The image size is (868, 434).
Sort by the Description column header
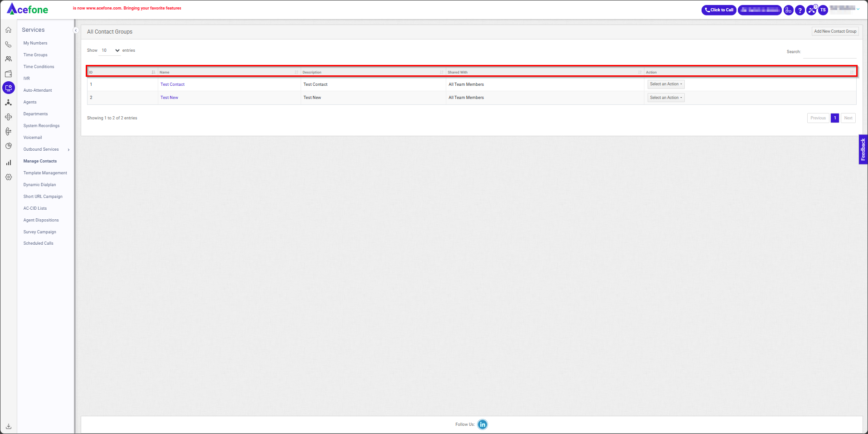pyautogui.click(x=373, y=72)
